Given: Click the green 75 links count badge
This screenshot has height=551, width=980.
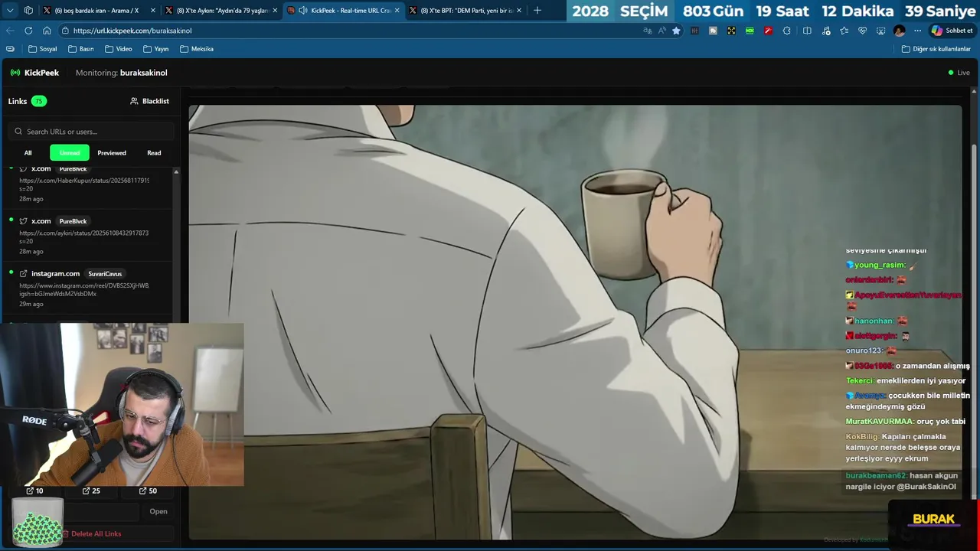Looking at the screenshot, I should pyautogui.click(x=38, y=101).
